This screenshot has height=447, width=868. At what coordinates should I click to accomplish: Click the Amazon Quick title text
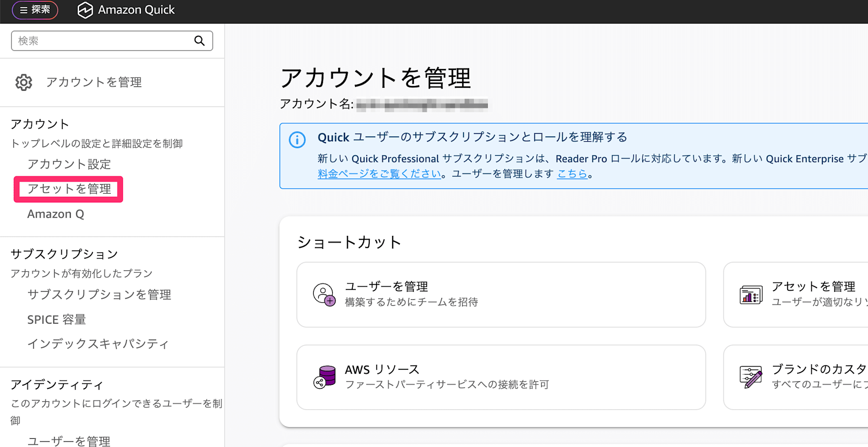(x=136, y=10)
